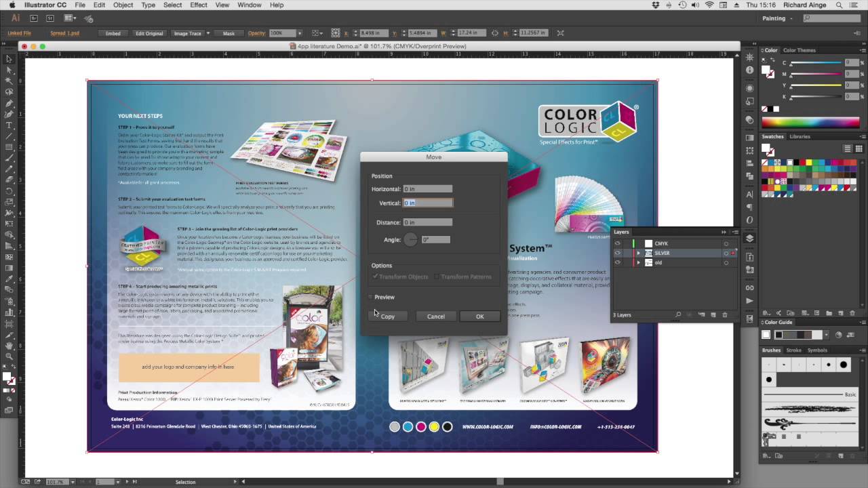868x488 pixels.
Task: Open the Object menu
Action: [123, 5]
